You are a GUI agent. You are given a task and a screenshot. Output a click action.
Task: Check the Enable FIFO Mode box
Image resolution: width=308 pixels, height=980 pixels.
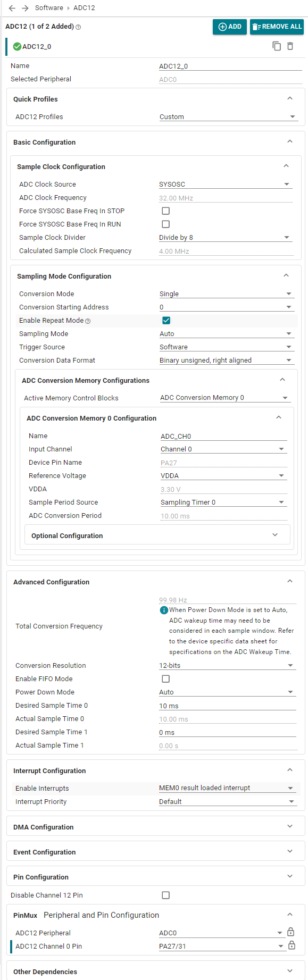coord(166,679)
